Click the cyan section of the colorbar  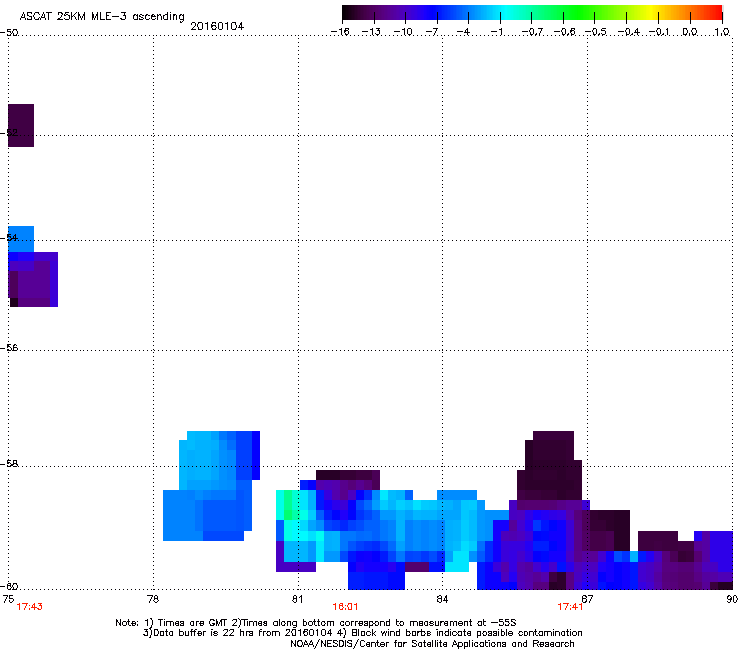pyautogui.click(x=505, y=12)
